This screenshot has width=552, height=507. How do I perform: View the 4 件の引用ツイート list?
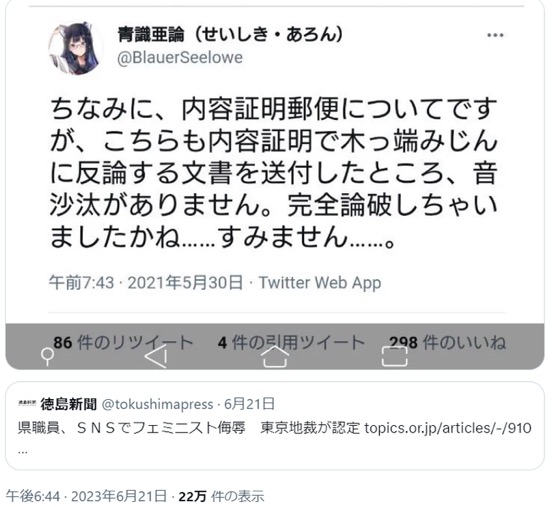tap(291, 342)
